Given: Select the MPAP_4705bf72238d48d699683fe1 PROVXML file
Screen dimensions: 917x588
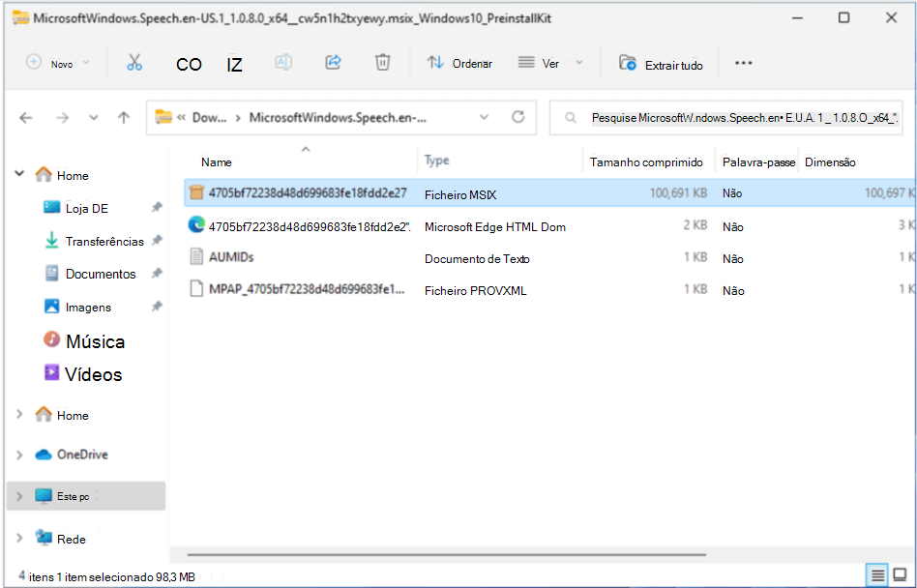Looking at the screenshot, I should 549,290.
